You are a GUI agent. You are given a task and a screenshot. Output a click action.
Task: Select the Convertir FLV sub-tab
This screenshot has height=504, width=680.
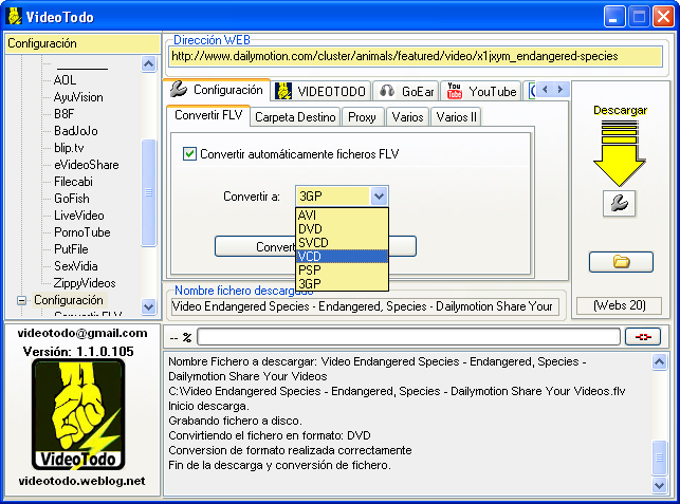tap(208, 115)
